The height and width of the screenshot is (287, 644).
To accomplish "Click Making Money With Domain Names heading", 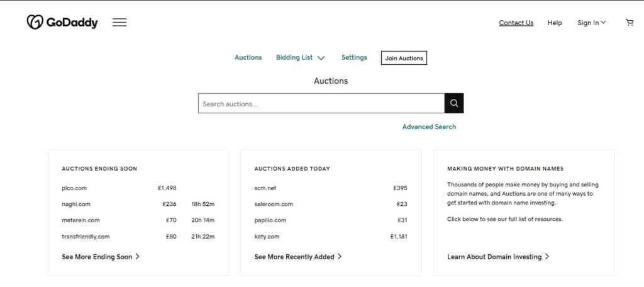I will (505, 169).
